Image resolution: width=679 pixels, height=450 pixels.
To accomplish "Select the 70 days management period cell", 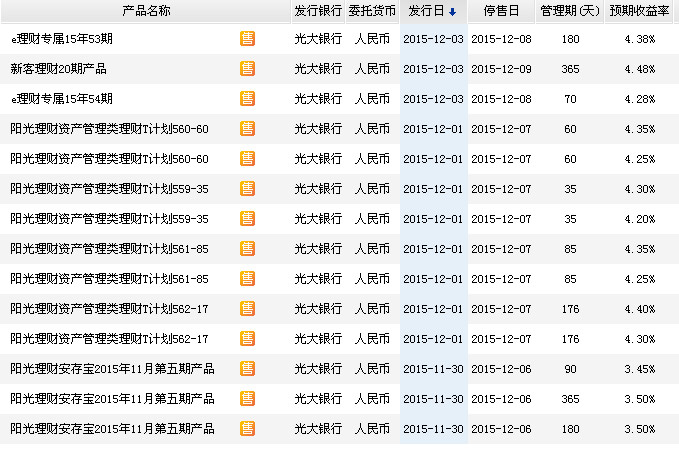I will pos(570,99).
